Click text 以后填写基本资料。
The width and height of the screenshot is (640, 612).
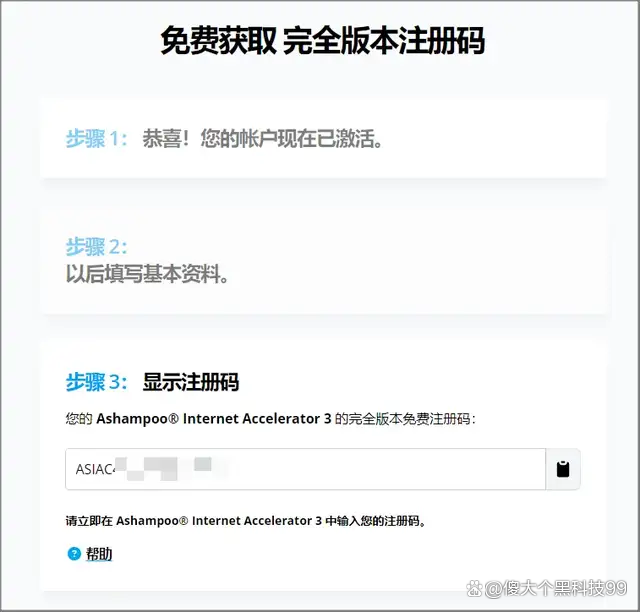coord(147,274)
